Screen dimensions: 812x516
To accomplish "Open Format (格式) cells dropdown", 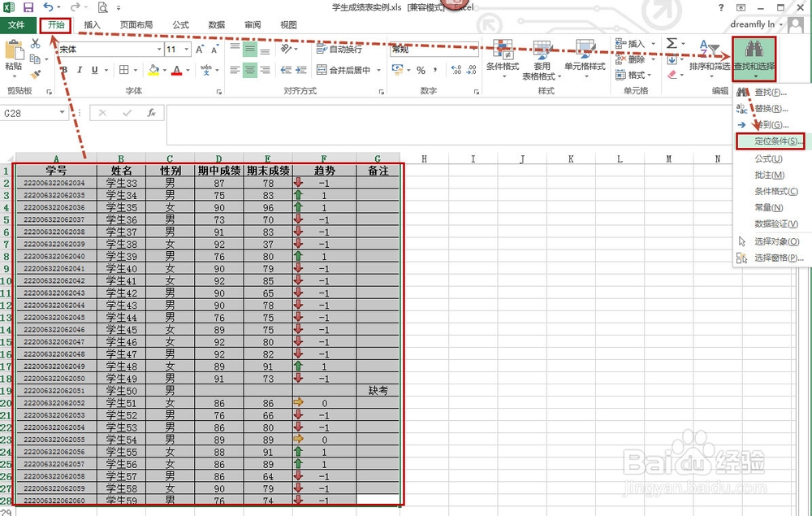I will (633, 75).
